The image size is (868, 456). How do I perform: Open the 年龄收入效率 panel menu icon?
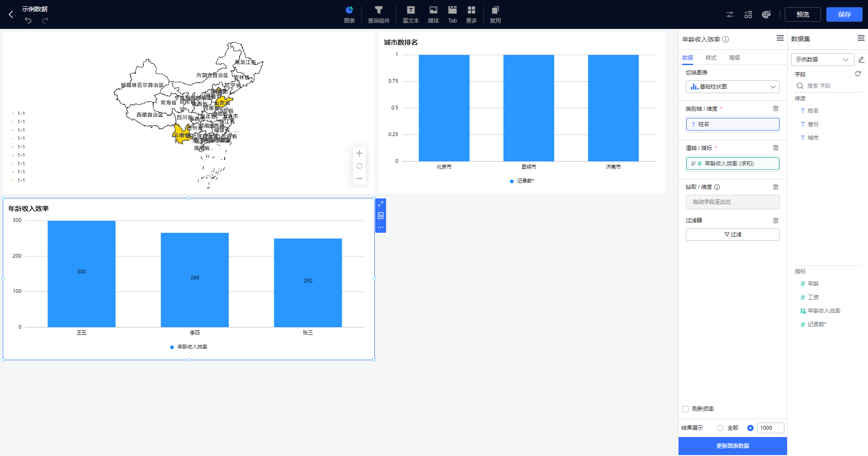(x=780, y=38)
